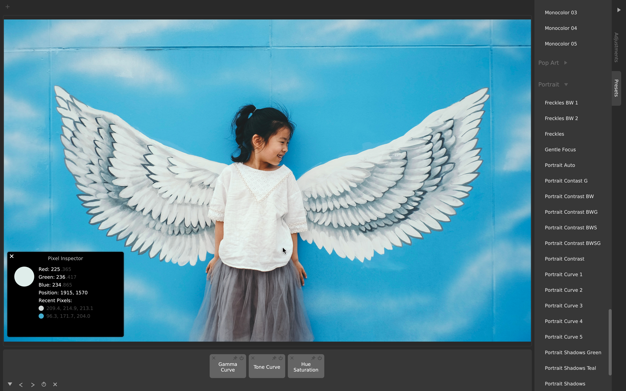Apply the Portrait Auto preset
The image size is (626, 391).
[x=560, y=165]
